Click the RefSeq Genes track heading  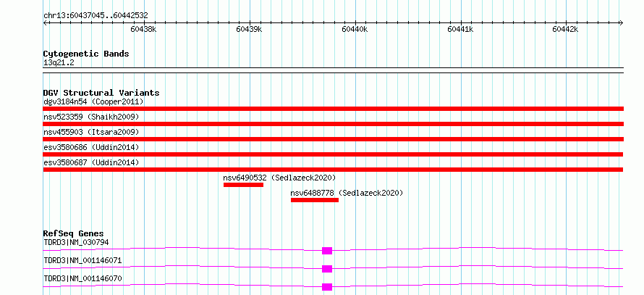tap(74, 233)
